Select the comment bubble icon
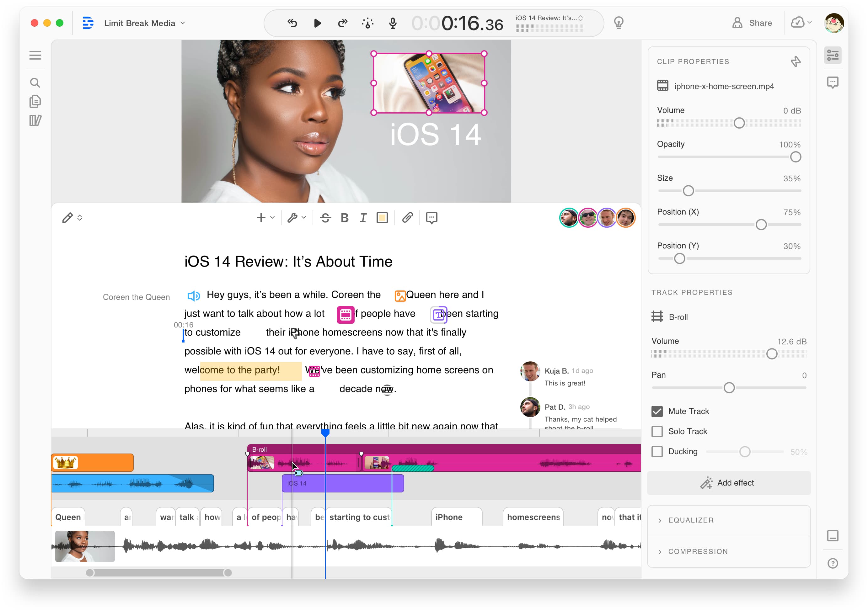Image resolution: width=868 pixels, height=611 pixels. (432, 218)
